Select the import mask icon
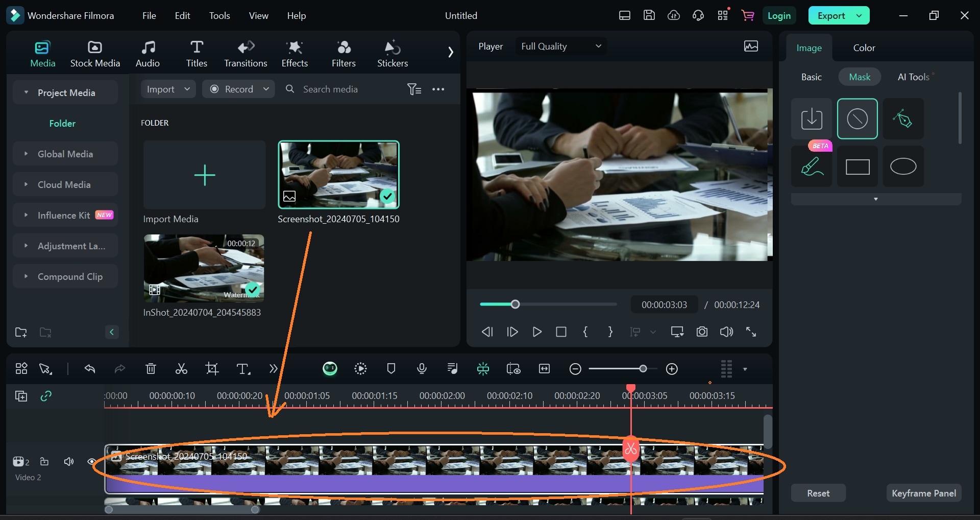 (x=812, y=119)
